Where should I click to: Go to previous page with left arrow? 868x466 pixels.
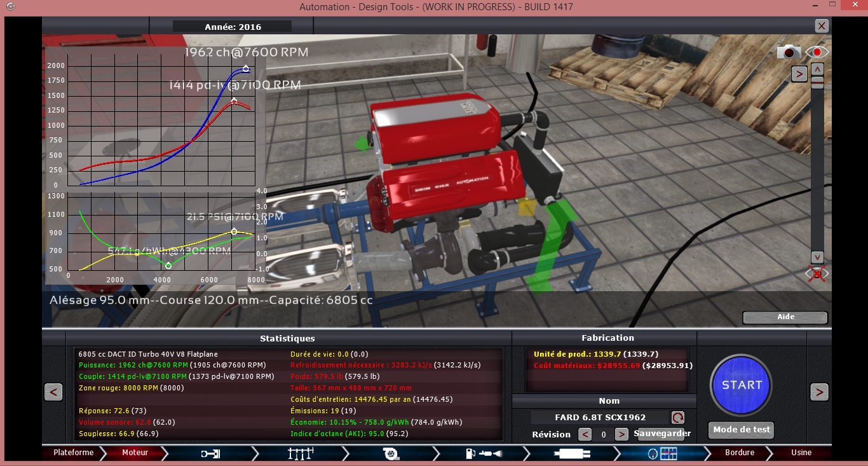point(53,392)
